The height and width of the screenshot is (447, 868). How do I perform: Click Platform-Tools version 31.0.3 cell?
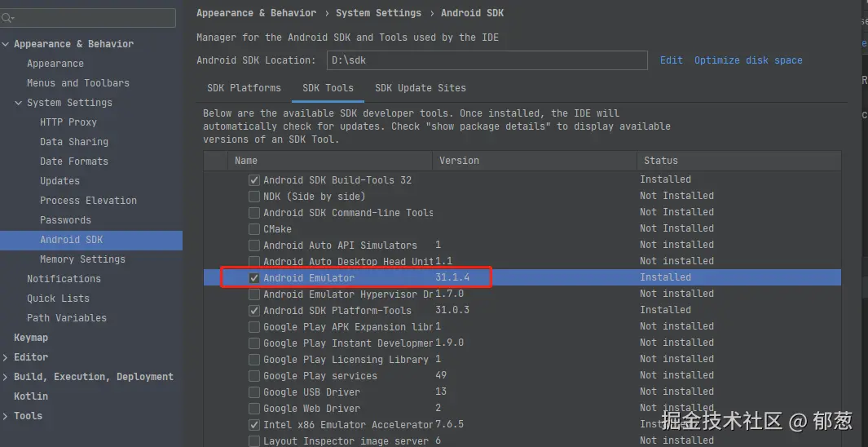pos(452,310)
